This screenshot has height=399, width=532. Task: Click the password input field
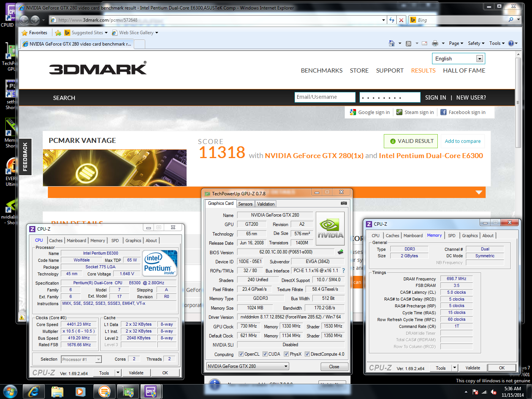[390, 97]
